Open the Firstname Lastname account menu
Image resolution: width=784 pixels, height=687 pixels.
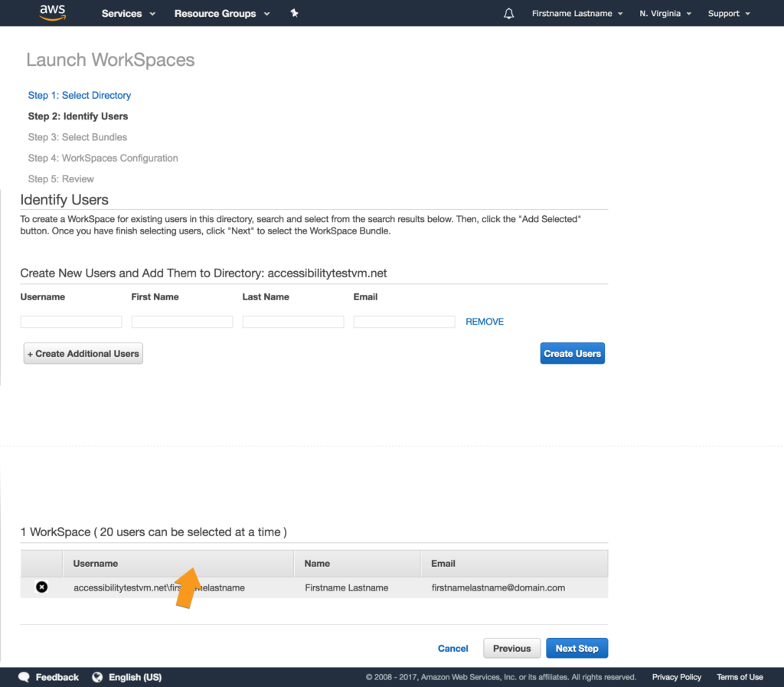point(577,14)
